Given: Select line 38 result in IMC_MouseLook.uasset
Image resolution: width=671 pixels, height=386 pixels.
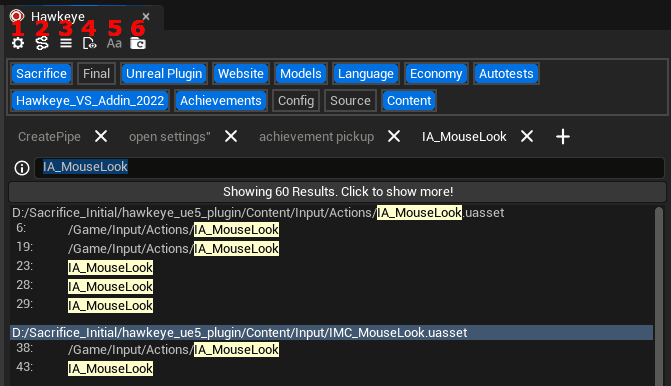Looking at the screenshot, I should coord(173,350).
